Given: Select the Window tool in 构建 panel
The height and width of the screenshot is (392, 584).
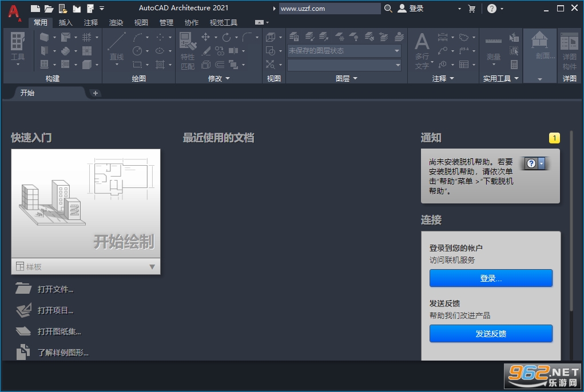Looking at the screenshot, I should [44, 65].
